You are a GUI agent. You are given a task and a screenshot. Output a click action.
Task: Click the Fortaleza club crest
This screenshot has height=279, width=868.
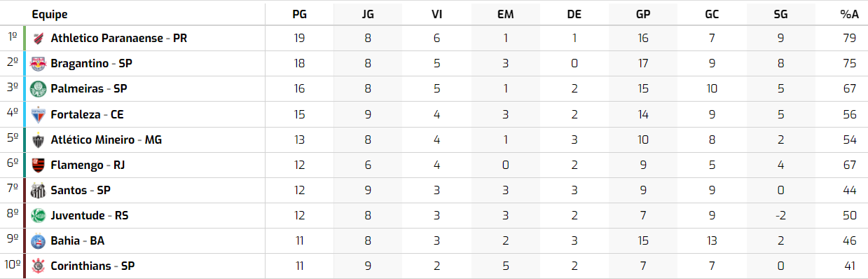[38, 114]
